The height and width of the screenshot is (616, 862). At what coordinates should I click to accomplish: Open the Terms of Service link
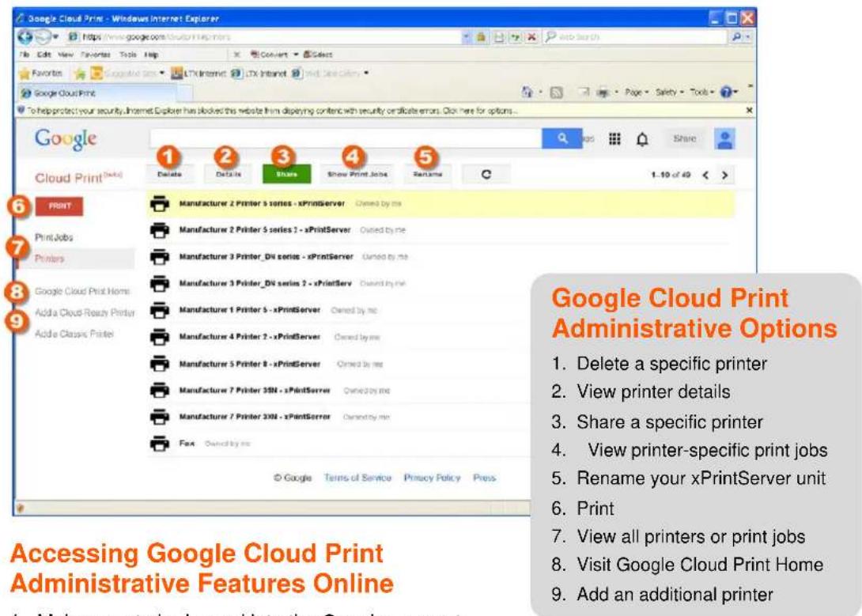tap(357, 478)
